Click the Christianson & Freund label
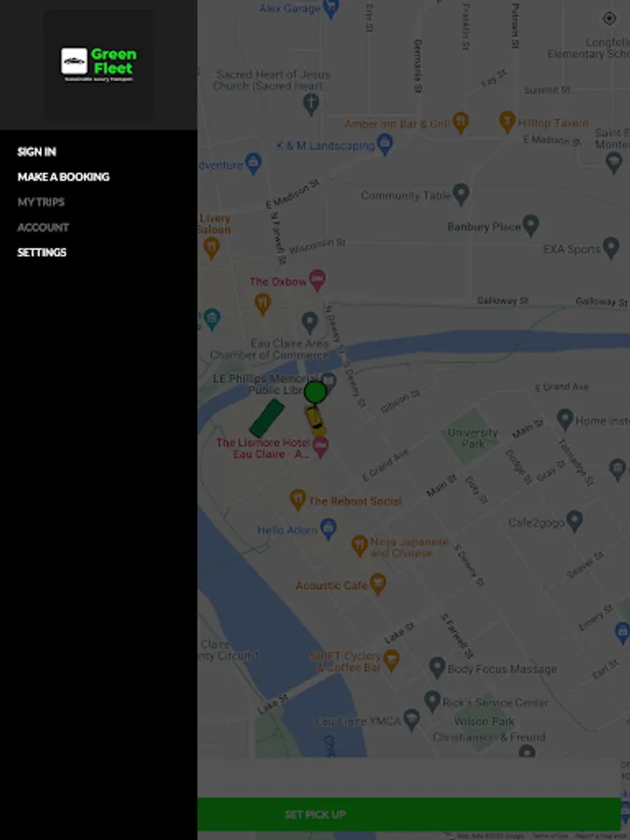 pos(489,737)
